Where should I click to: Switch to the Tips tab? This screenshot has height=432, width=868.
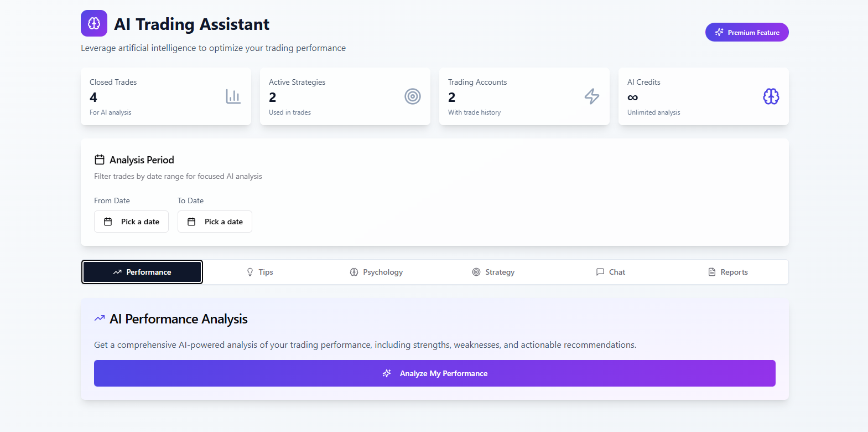(259, 272)
